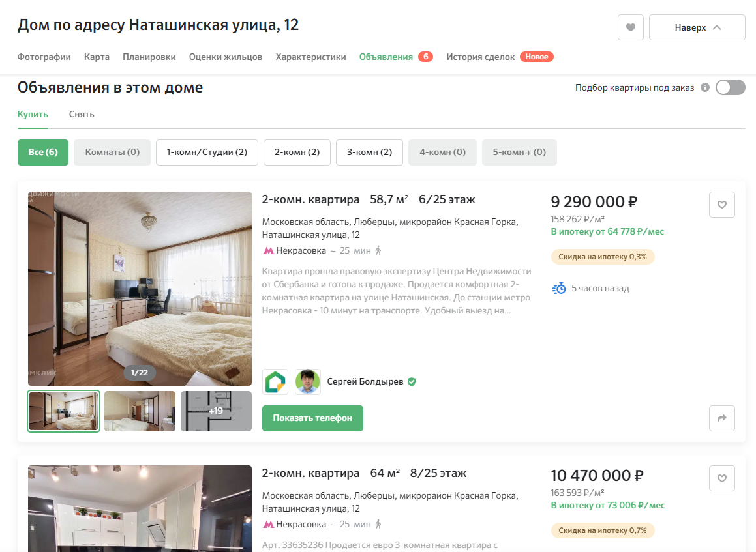Viewport: 756px width, 552px height.
Task: Switch to the Снять tab
Action: click(x=82, y=115)
